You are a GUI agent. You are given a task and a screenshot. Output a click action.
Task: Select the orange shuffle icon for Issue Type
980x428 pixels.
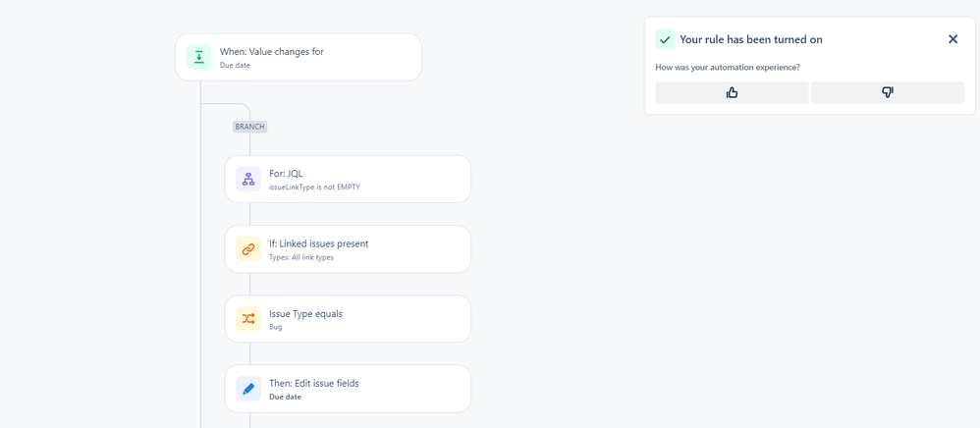pos(248,319)
